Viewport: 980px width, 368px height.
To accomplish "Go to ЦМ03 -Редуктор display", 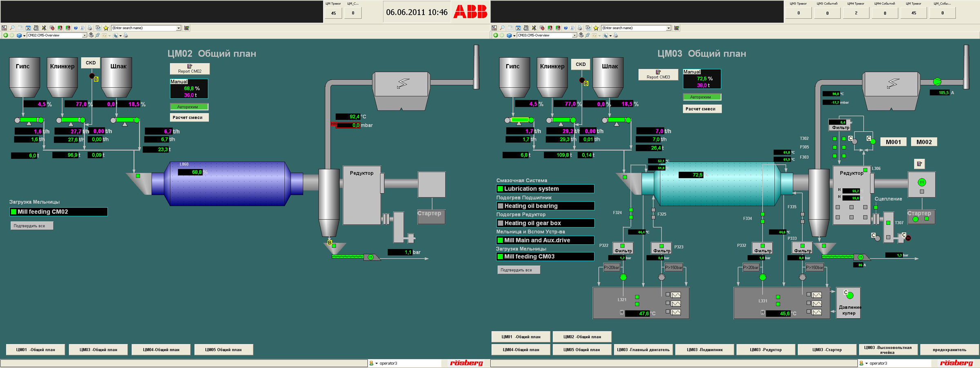I will click(x=766, y=350).
